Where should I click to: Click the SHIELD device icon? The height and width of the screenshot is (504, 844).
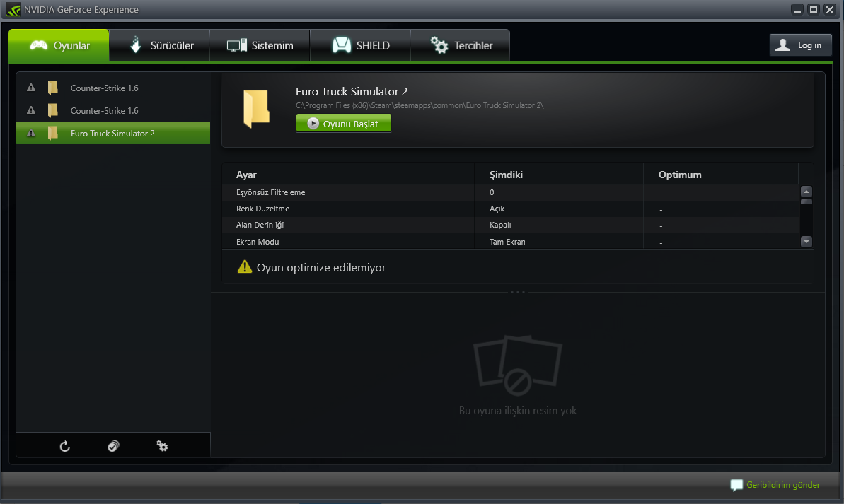click(341, 45)
